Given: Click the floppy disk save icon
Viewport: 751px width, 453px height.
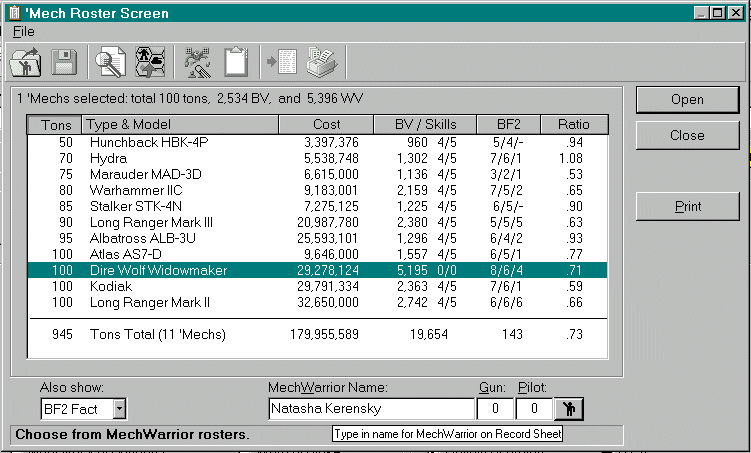Looking at the screenshot, I should [x=64, y=62].
